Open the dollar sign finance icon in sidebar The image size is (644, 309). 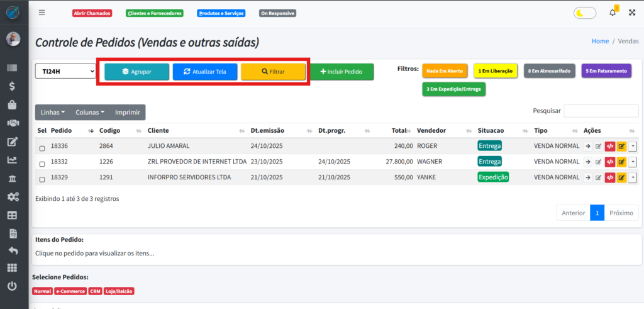point(13,86)
